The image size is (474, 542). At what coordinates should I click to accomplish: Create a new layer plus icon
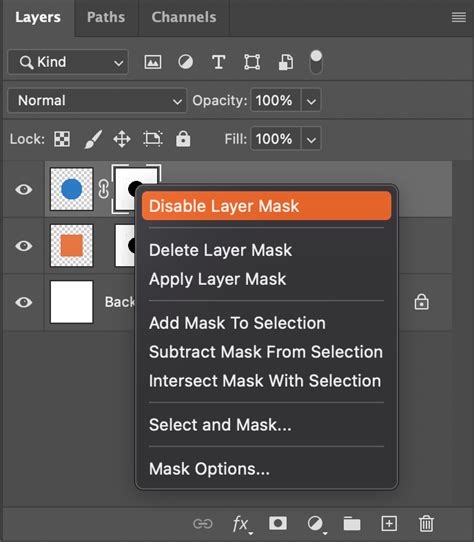pos(389,523)
